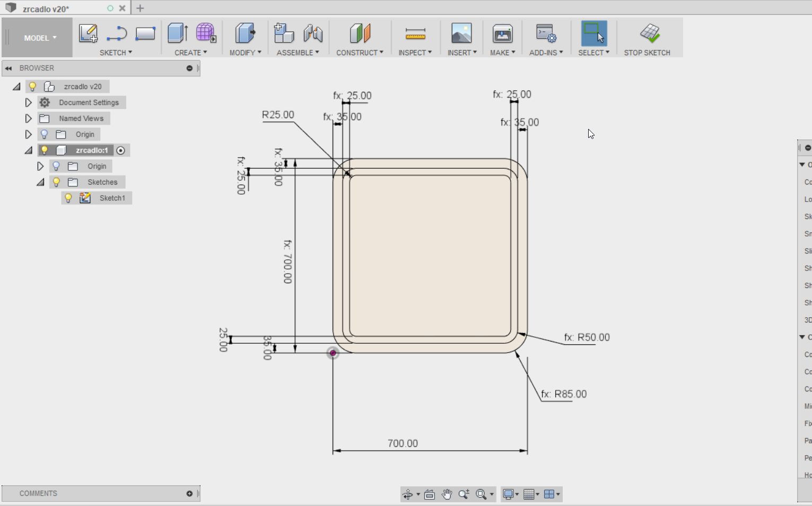Open Viewports layout icon
This screenshot has width=812, height=506.
(x=549, y=494)
